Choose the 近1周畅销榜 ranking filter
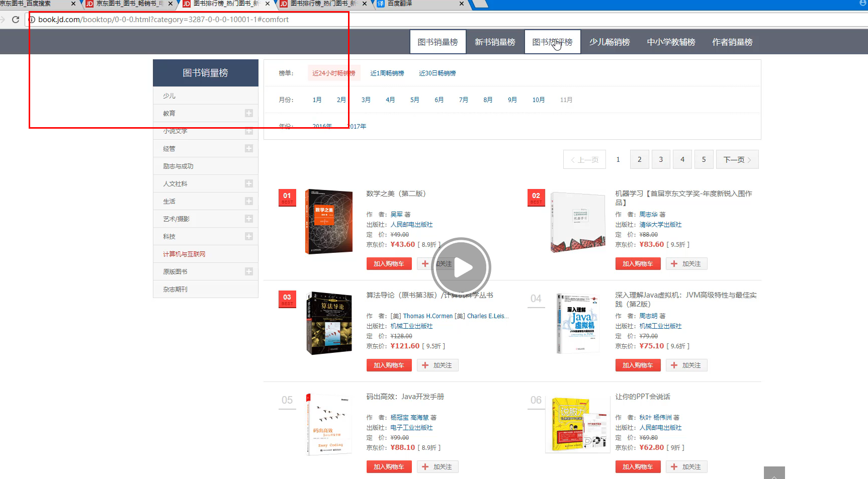Viewport: 868px width, 479px height. 387,73
